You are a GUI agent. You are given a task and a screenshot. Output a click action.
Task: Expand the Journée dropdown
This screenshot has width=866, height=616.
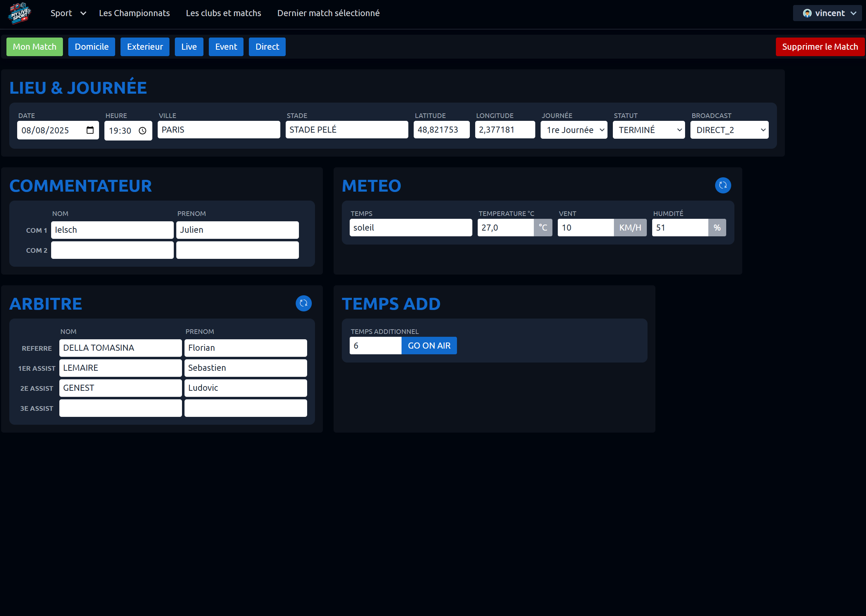tap(574, 130)
